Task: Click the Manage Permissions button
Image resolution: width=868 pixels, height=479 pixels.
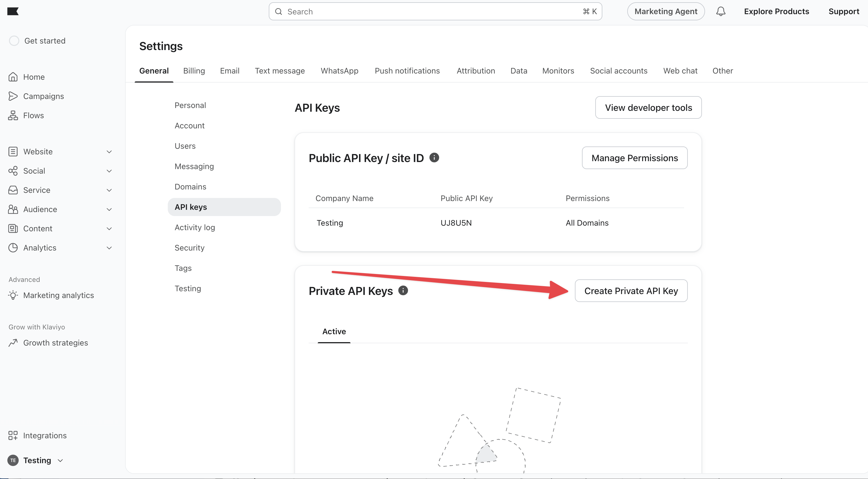Action: click(x=635, y=158)
